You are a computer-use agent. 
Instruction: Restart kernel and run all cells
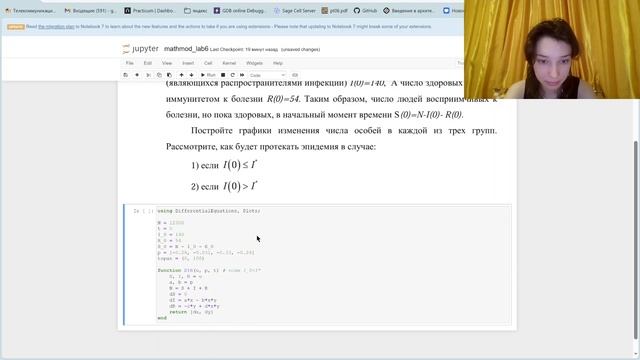coord(242,75)
